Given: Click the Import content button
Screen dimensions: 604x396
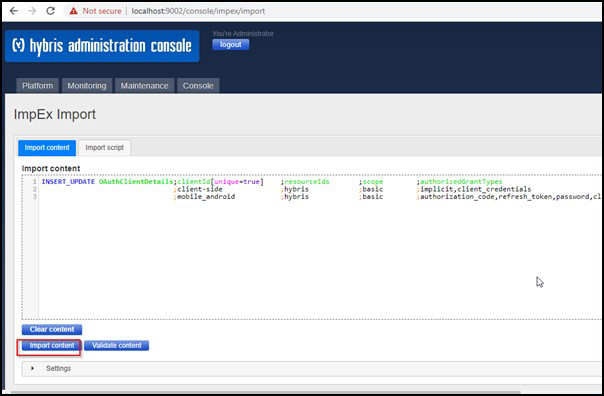Looking at the screenshot, I should coord(52,346).
